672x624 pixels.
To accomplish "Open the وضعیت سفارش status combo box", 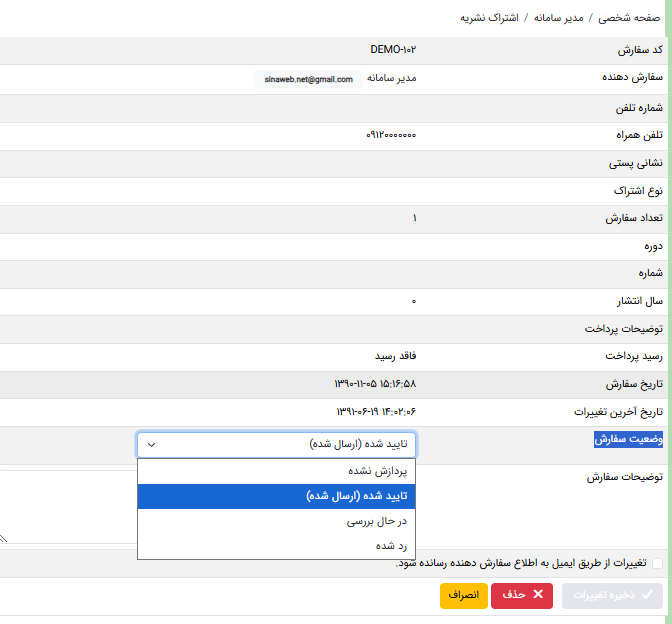I will click(276, 445).
